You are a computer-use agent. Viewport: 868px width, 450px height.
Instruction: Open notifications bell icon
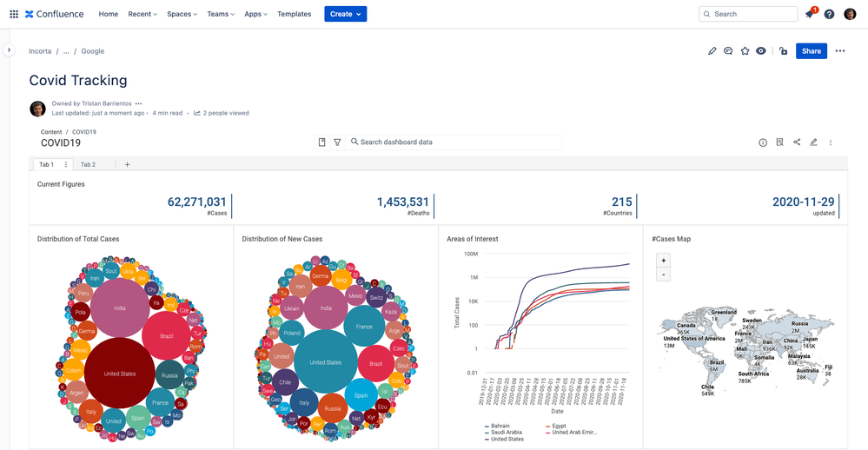809,14
